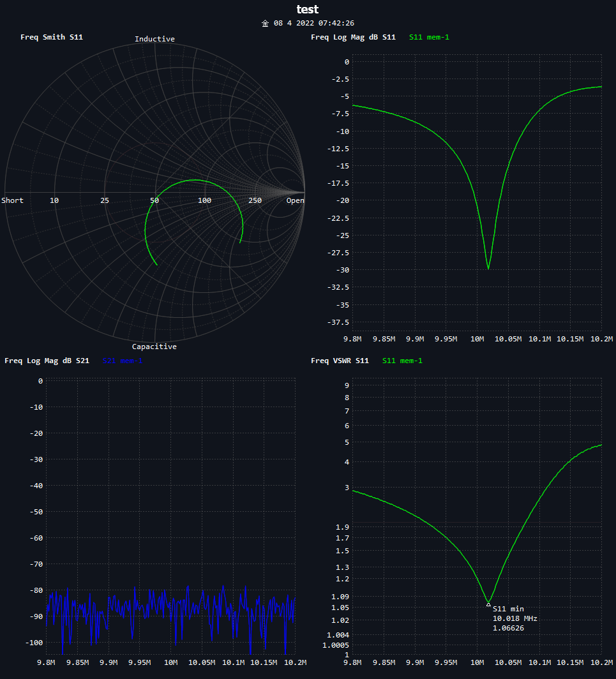
Task: Click the '1.0005' tick on VSWR axis
Action: click(x=336, y=645)
